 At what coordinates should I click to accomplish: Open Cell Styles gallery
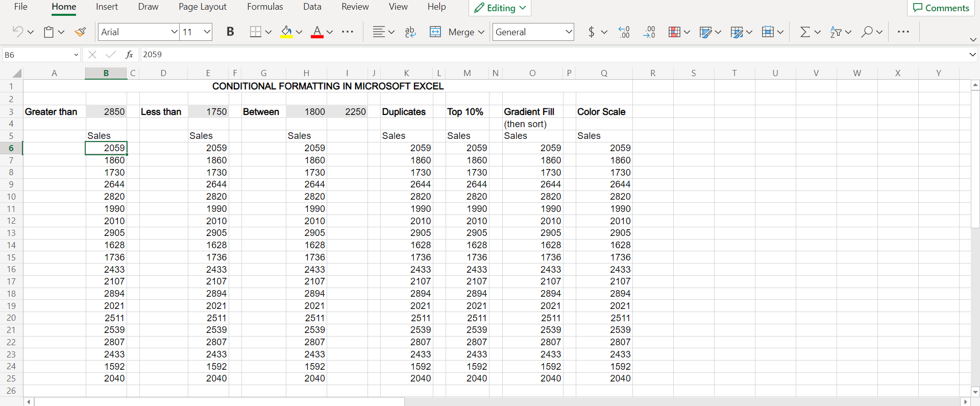pyautogui.click(x=741, y=32)
